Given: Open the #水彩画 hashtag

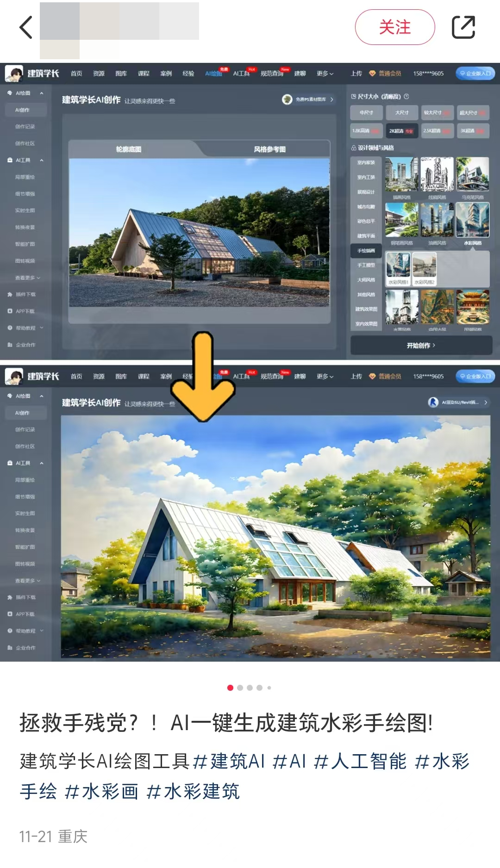Looking at the screenshot, I should coord(101,792).
